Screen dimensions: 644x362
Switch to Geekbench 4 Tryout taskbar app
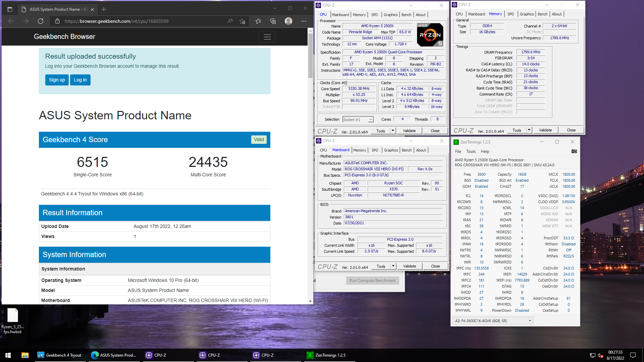pyautogui.click(x=60, y=355)
